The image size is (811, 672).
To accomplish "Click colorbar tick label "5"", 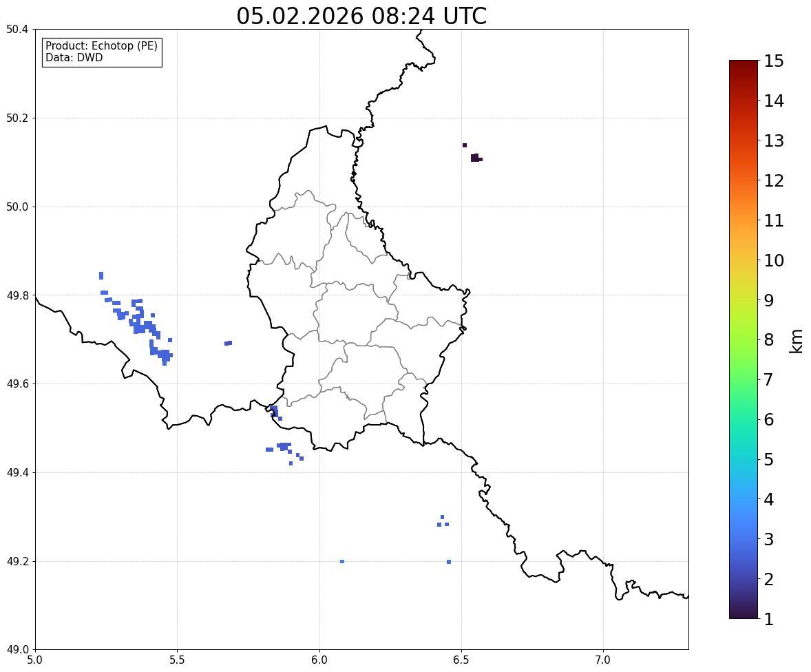I will [768, 459].
